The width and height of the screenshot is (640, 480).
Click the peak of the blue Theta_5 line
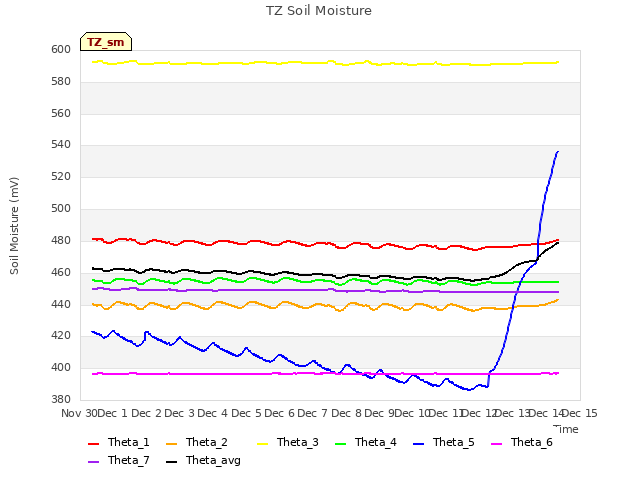(x=558, y=152)
